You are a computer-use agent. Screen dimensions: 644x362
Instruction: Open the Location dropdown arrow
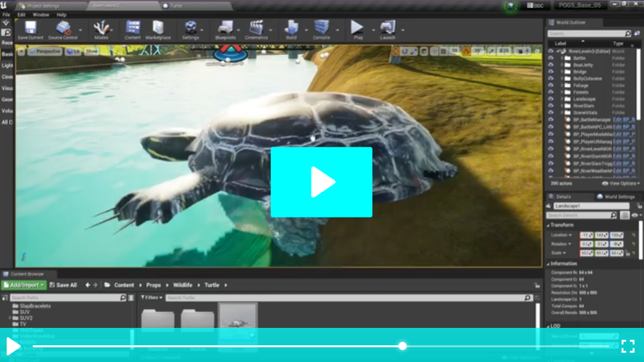570,235
